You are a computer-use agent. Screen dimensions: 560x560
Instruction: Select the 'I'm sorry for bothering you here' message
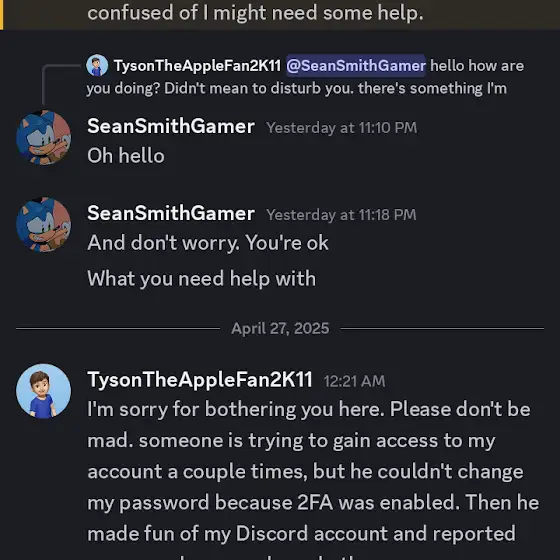(x=313, y=479)
